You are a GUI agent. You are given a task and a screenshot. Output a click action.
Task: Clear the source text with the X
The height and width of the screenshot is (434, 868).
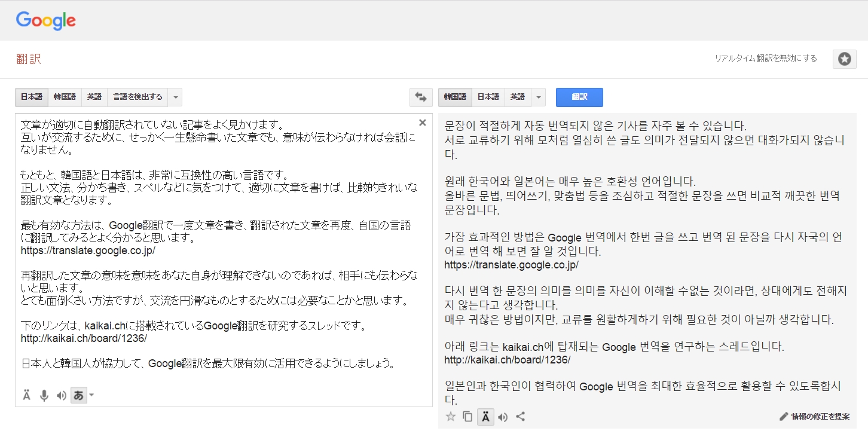click(x=422, y=123)
